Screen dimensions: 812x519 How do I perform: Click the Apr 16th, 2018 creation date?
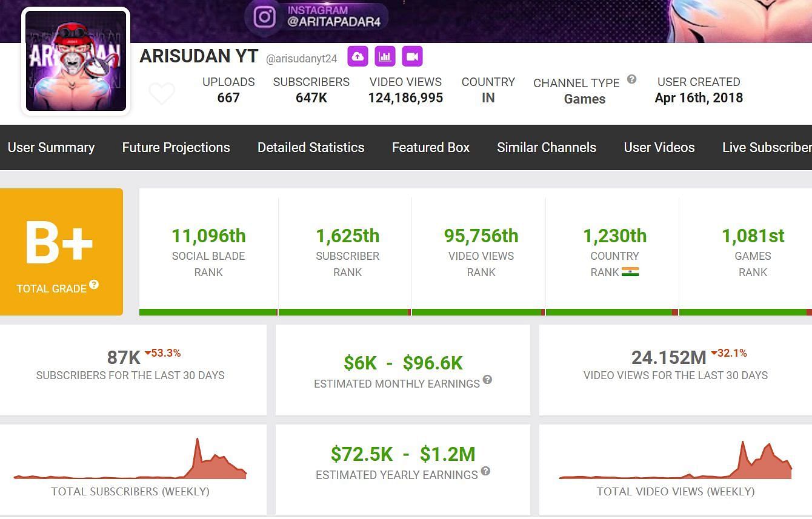pos(699,98)
